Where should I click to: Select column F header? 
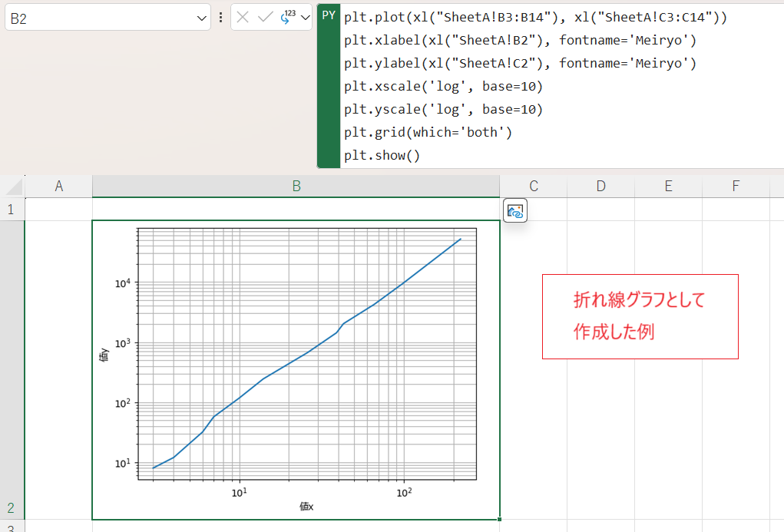pyautogui.click(x=736, y=185)
